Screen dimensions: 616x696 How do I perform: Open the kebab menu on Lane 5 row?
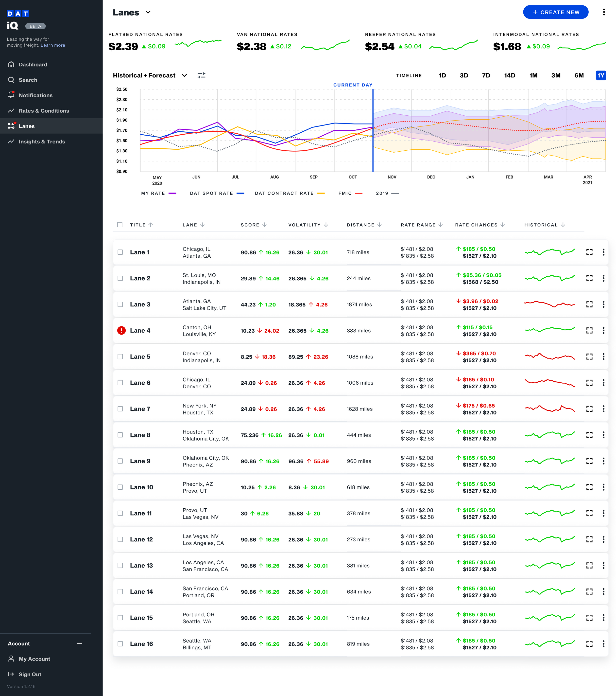point(604,357)
